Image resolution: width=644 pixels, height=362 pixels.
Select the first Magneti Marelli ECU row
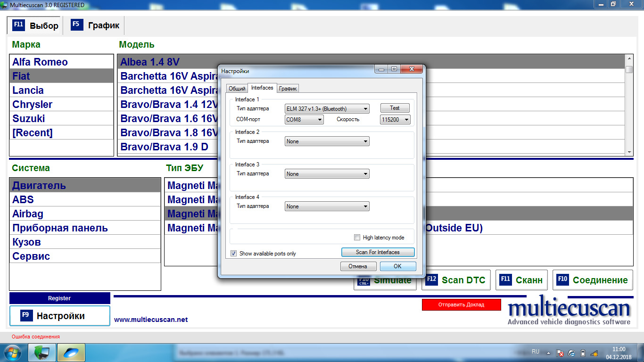[191, 185]
